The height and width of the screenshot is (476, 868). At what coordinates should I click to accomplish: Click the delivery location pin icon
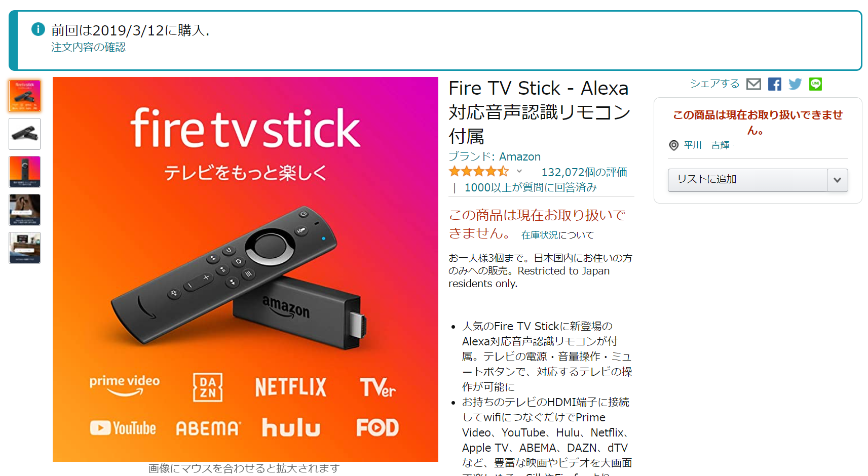[674, 145]
